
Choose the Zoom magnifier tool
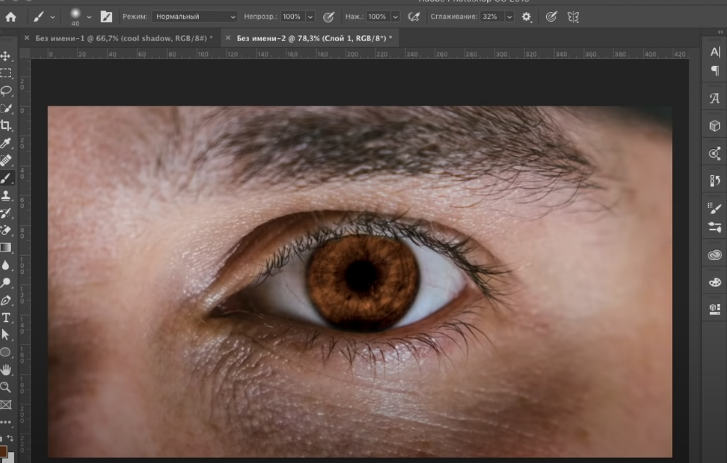tap(7, 386)
